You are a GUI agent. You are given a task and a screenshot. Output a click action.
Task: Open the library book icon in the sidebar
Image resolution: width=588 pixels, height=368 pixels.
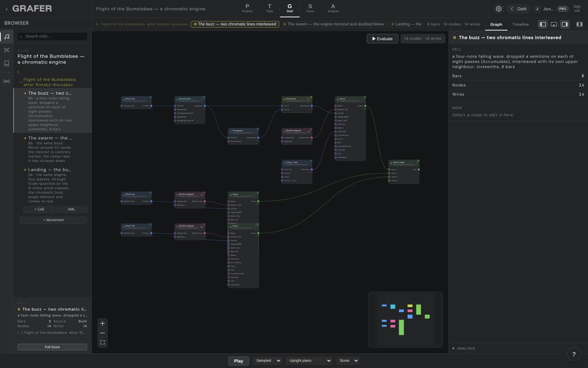click(6, 63)
